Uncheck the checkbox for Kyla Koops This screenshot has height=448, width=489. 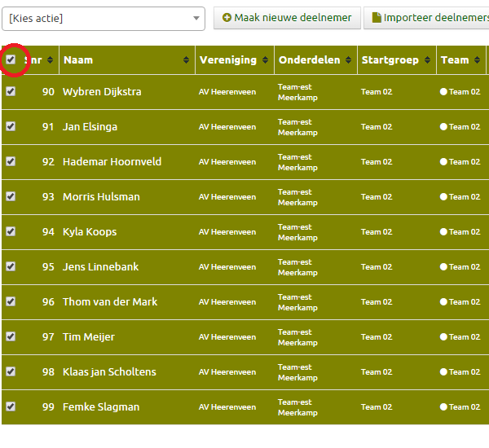[x=11, y=231]
